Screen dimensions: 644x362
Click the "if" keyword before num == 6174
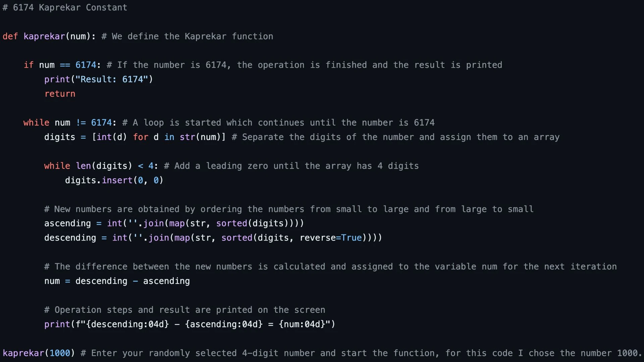[29, 65]
